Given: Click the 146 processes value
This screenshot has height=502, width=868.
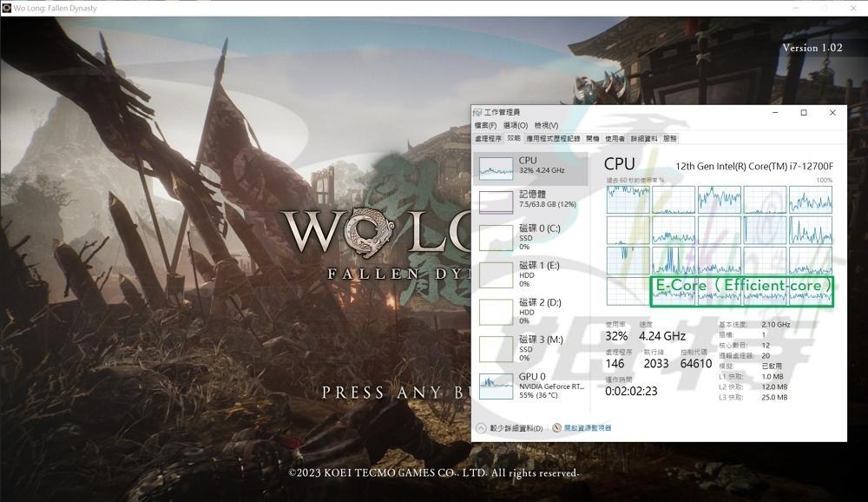Looking at the screenshot, I should coord(615,364).
